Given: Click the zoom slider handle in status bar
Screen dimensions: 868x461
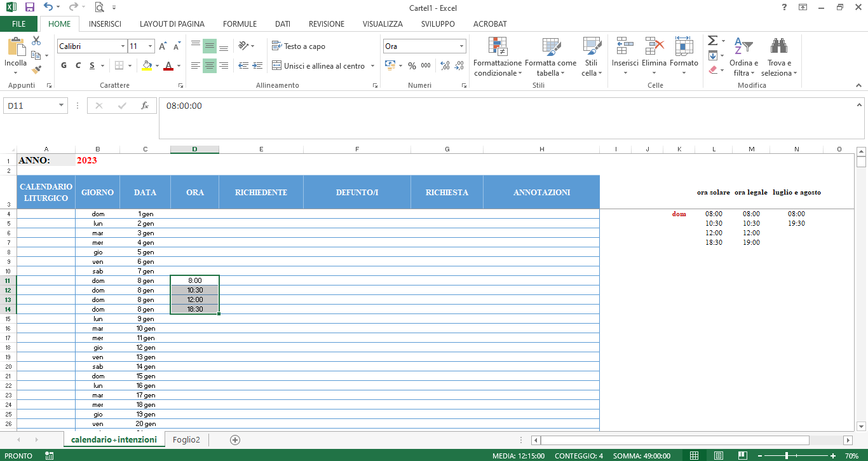Looking at the screenshot, I should tap(787, 456).
